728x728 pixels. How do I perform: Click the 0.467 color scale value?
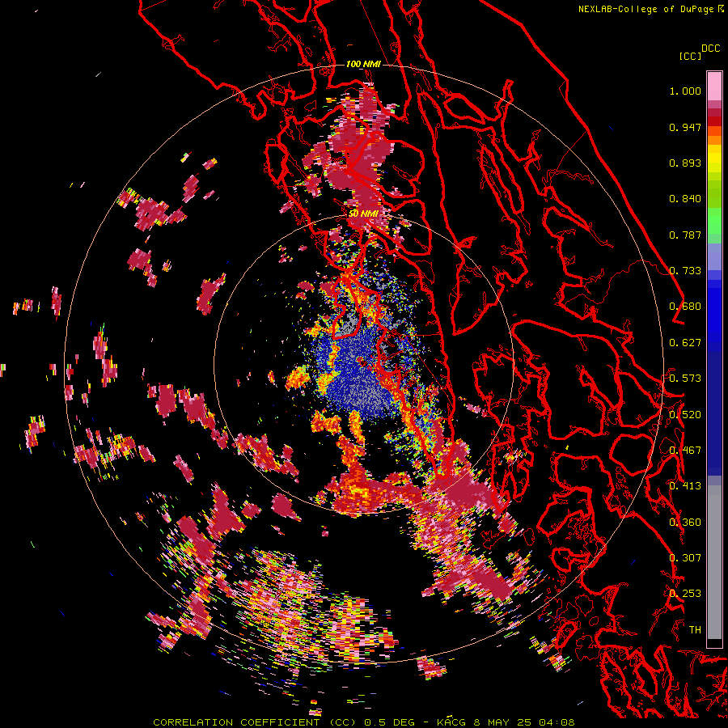[x=685, y=451]
